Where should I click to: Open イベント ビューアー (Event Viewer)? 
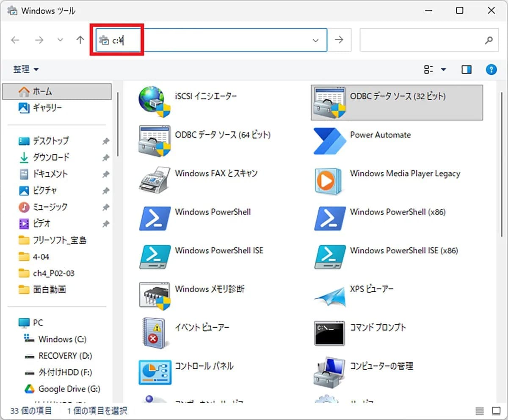pos(204,327)
